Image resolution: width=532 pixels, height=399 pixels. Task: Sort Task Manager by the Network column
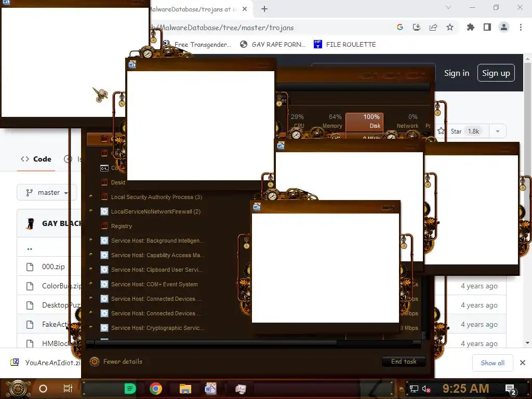[x=406, y=121]
